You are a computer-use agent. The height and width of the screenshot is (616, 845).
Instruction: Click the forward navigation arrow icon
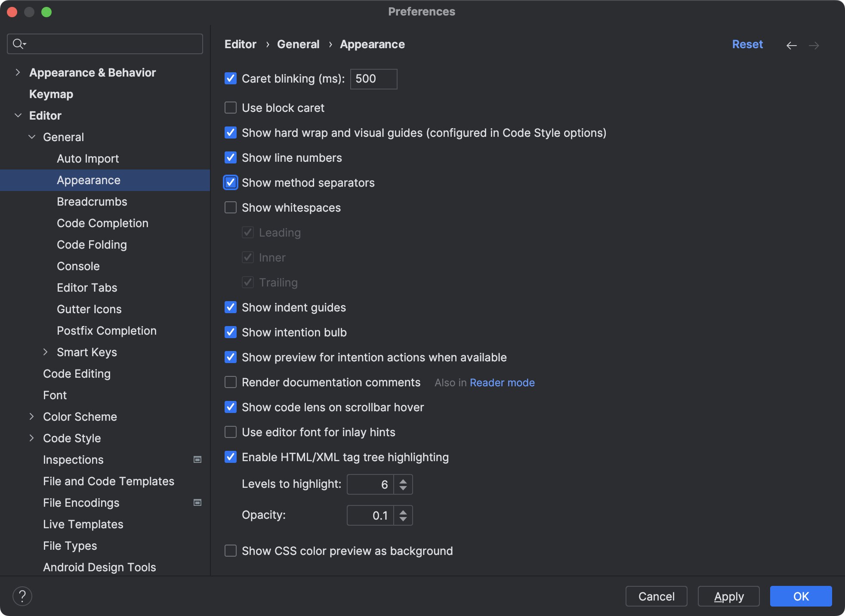[814, 46]
